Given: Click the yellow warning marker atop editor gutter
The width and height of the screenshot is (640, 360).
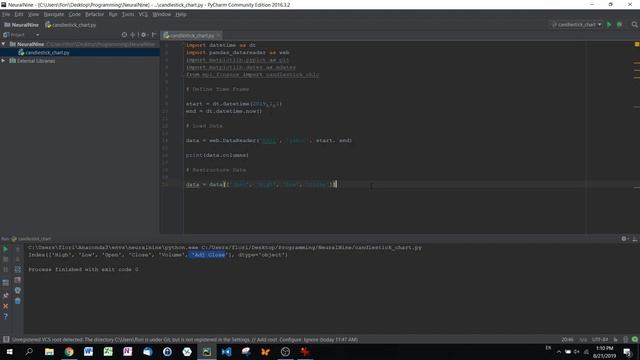Looking at the screenshot, I should tap(637, 44).
